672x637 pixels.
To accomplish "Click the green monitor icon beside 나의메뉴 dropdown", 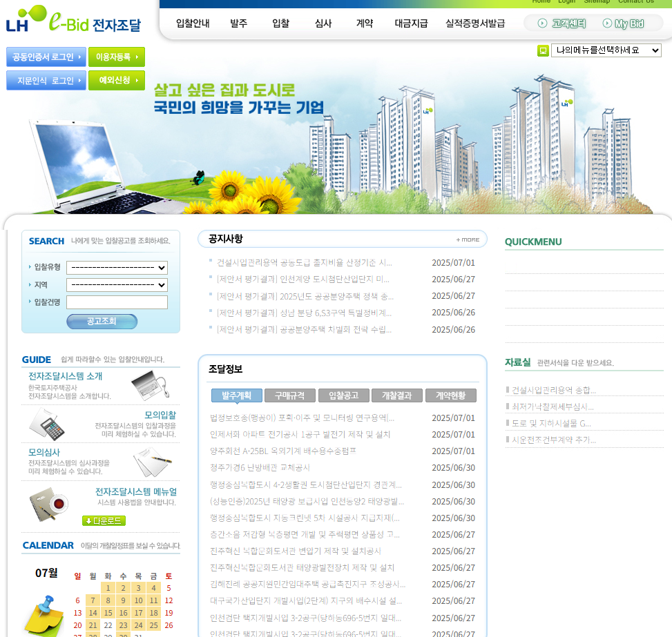I will [543, 50].
